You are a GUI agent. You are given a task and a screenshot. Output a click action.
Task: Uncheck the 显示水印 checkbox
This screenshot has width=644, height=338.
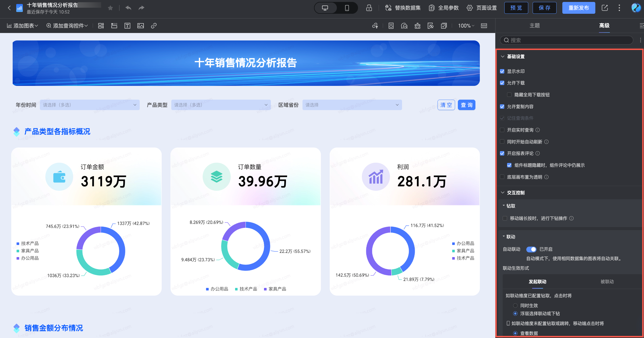[502, 71]
